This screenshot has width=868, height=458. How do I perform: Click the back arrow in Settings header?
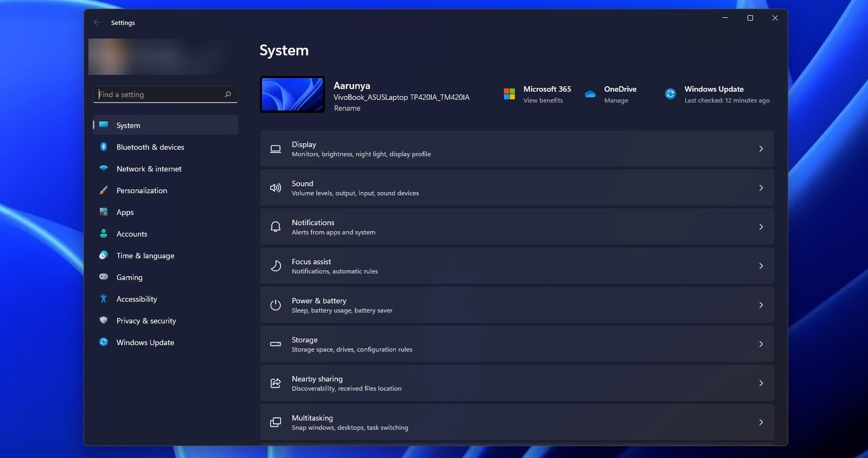(97, 23)
